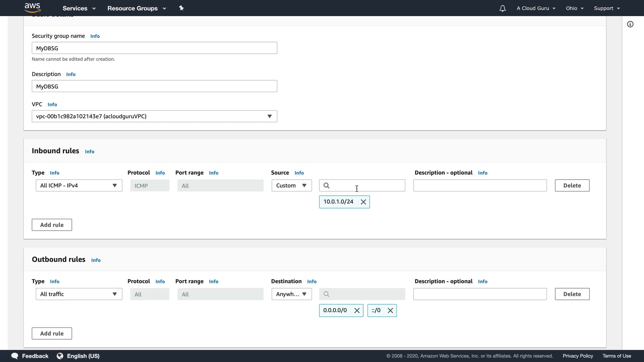Click the English (US) language globe
The height and width of the screenshot is (362, 644).
click(60, 356)
